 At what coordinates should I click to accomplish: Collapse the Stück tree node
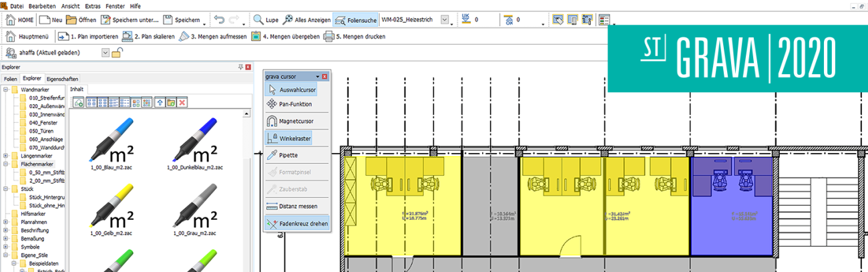coord(6,189)
